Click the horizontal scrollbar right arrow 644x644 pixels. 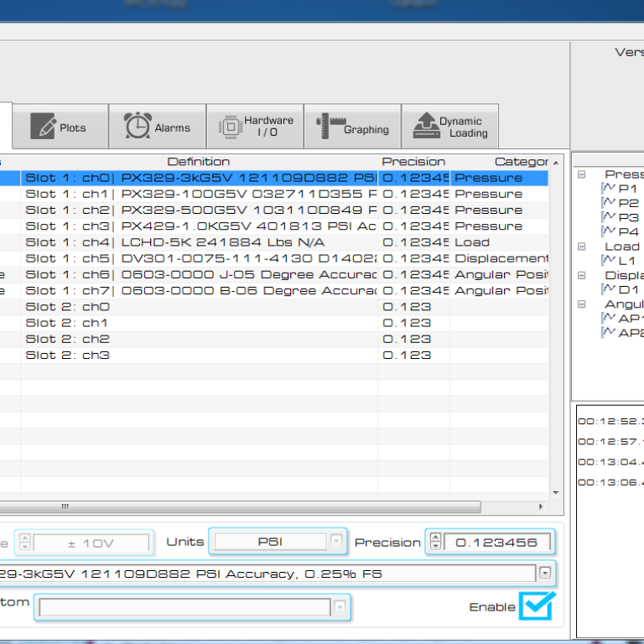[x=541, y=506]
